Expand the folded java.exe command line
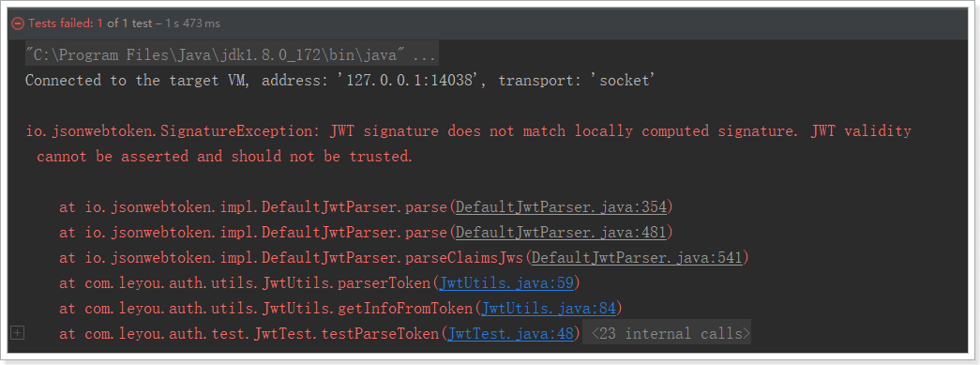980x365 pixels. (231, 55)
